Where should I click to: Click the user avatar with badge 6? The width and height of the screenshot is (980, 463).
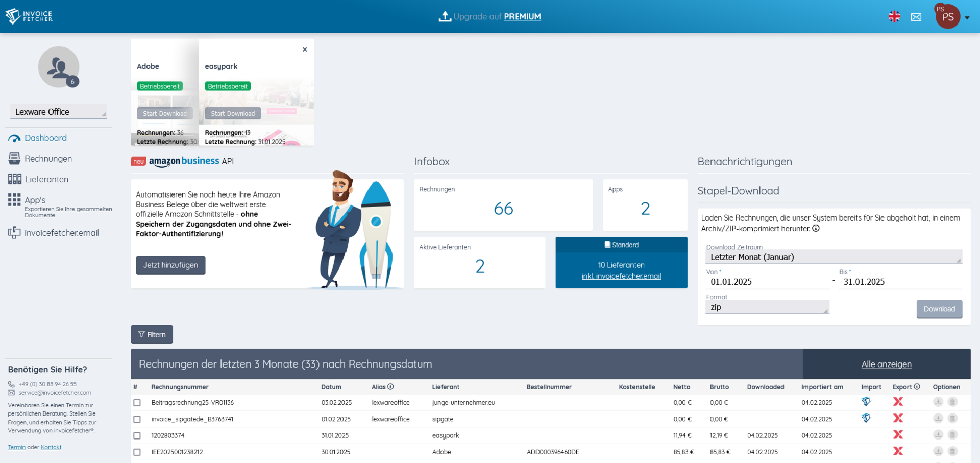[59, 67]
